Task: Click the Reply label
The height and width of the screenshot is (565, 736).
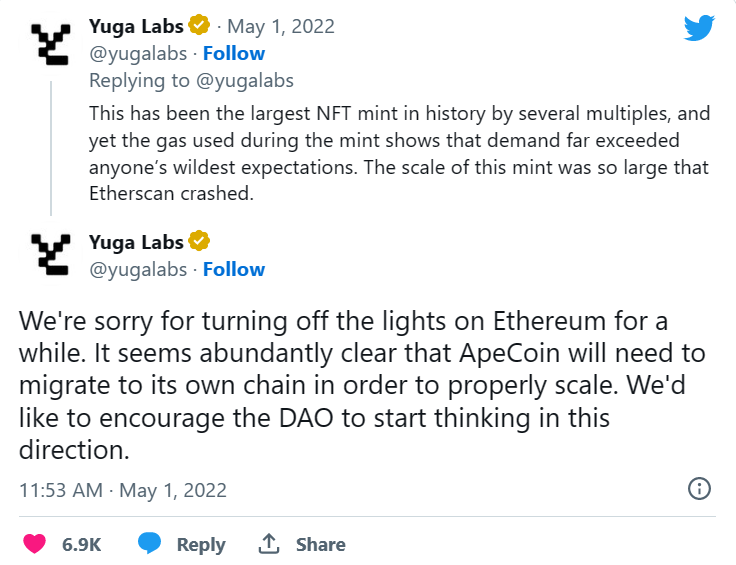Action: pyautogui.click(x=200, y=545)
